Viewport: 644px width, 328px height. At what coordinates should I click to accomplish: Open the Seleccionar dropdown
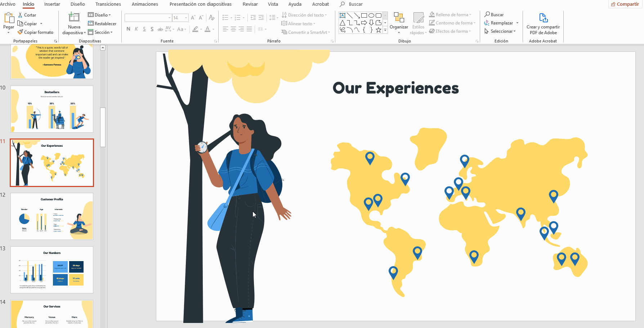pos(500,31)
